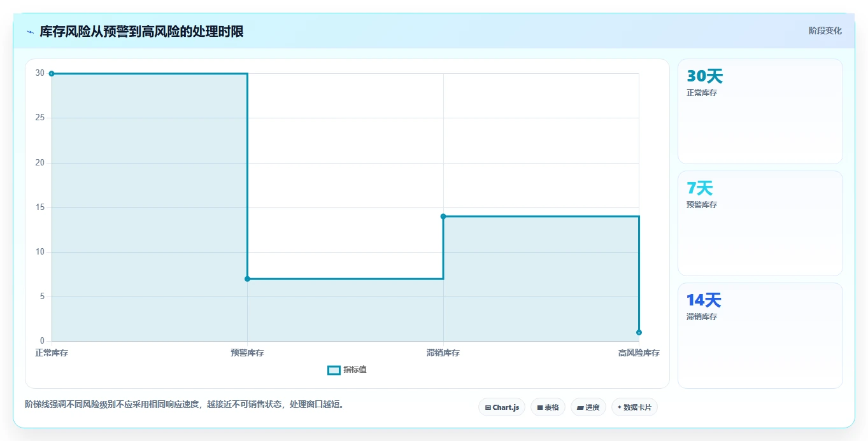Click the Chart.js tag pill
Screen dimensions: 868x441
point(502,407)
